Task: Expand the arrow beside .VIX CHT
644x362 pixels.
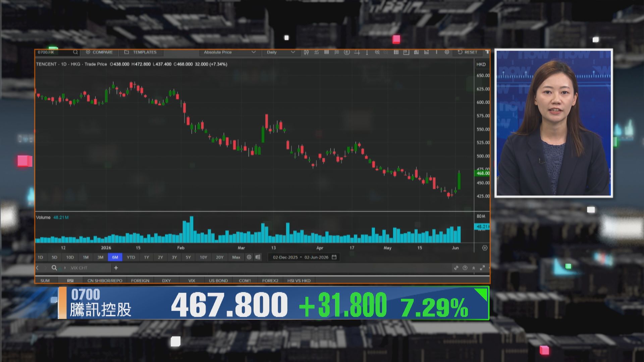Action: 65,268
